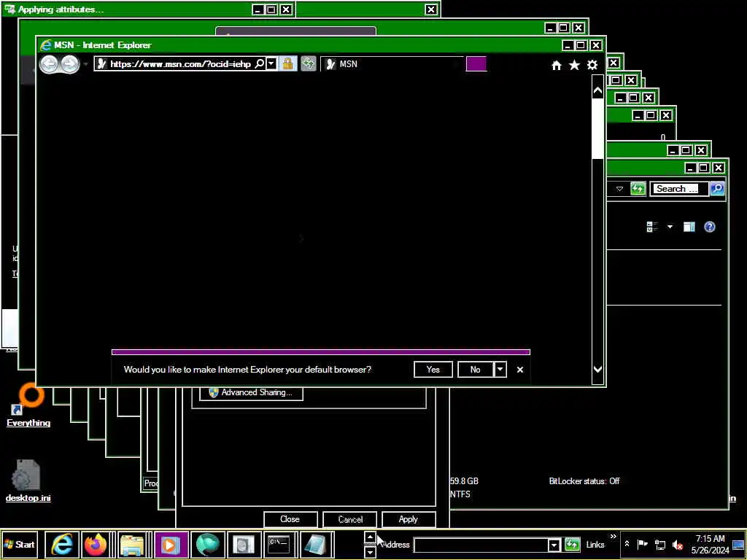Expand the dropdown arrow beside the No button

click(x=500, y=370)
